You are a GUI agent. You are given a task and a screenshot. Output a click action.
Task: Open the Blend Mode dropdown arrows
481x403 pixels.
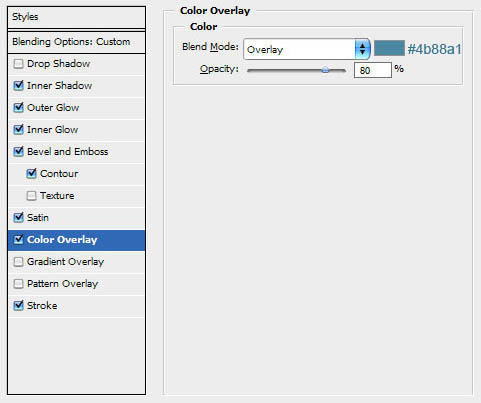362,49
